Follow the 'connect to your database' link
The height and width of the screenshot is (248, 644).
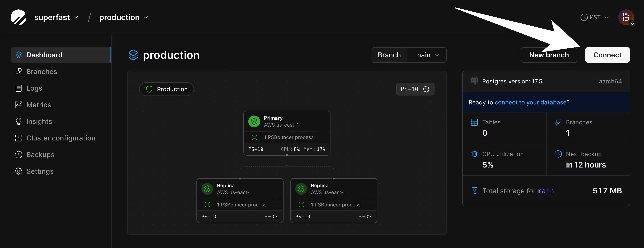[x=531, y=102]
